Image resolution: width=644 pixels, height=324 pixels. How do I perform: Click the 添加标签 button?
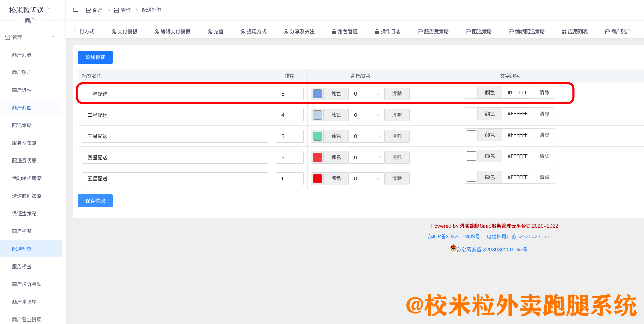coord(95,57)
